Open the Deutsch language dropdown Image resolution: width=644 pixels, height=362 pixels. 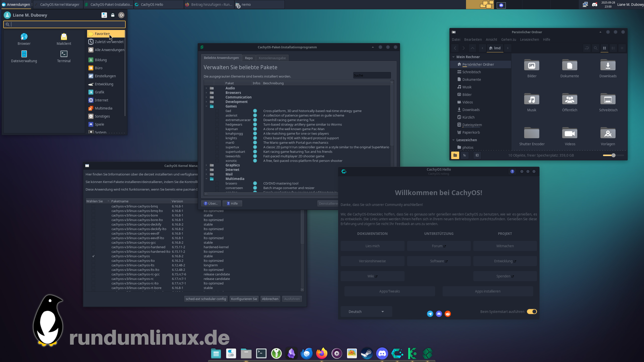tap(366, 312)
